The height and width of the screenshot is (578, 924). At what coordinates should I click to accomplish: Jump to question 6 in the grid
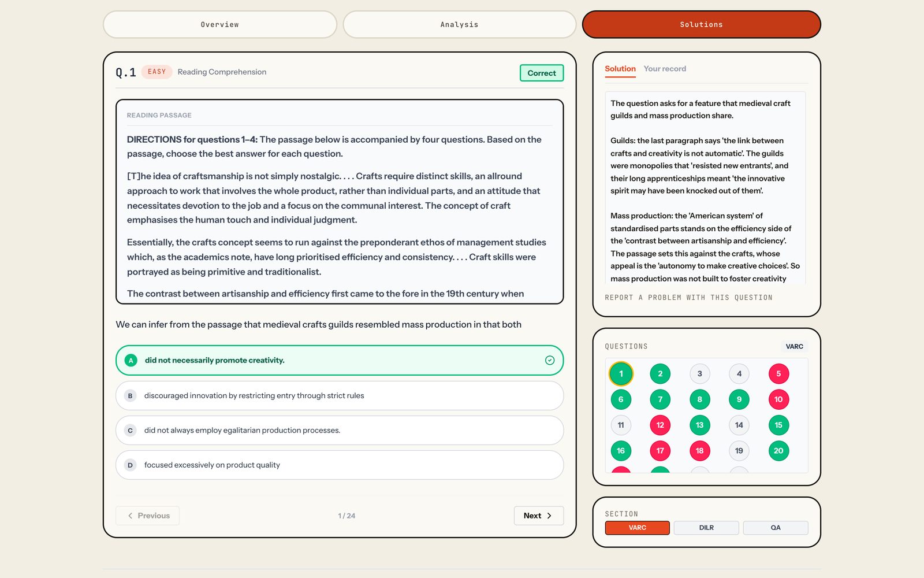tap(621, 399)
